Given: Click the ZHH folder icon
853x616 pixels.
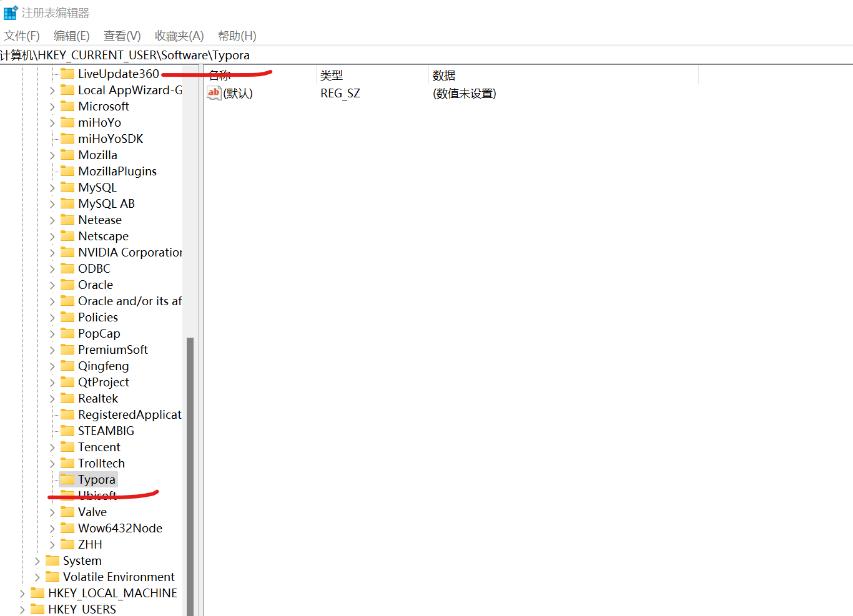Looking at the screenshot, I should click(67, 544).
